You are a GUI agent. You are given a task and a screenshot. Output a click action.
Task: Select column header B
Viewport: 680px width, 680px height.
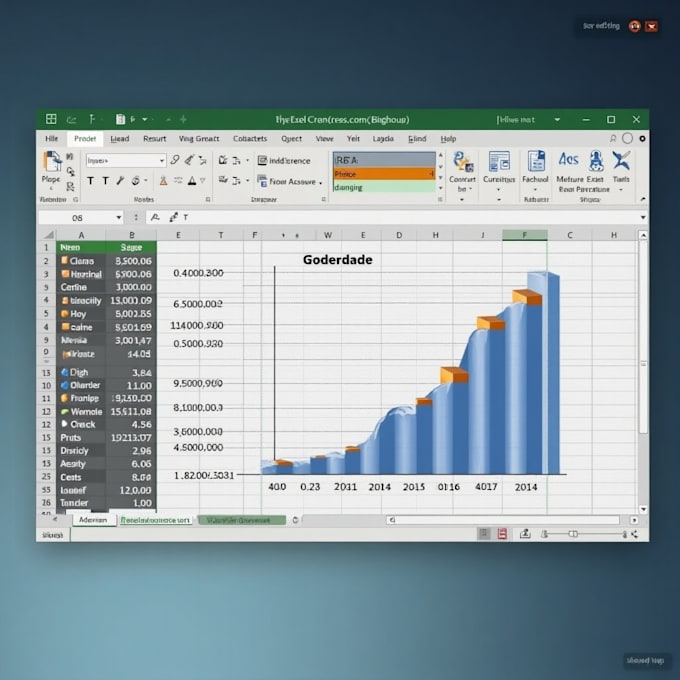point(131,235)
